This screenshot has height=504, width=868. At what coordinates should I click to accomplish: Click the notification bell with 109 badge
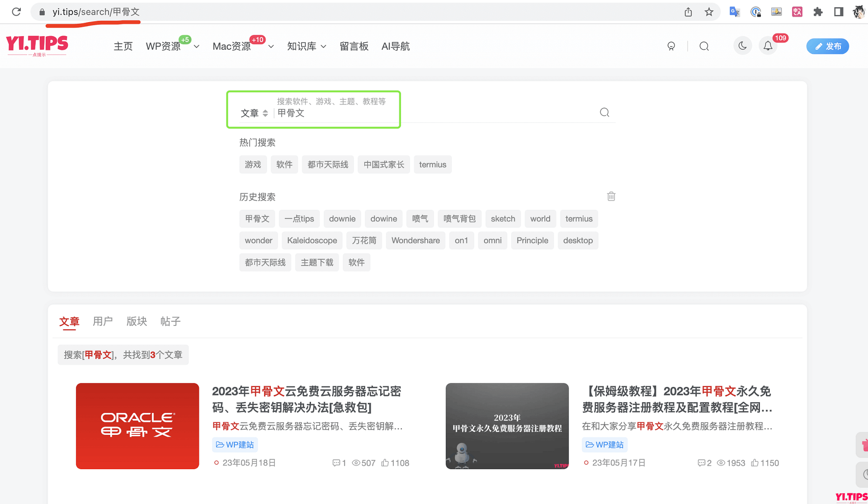767,46
